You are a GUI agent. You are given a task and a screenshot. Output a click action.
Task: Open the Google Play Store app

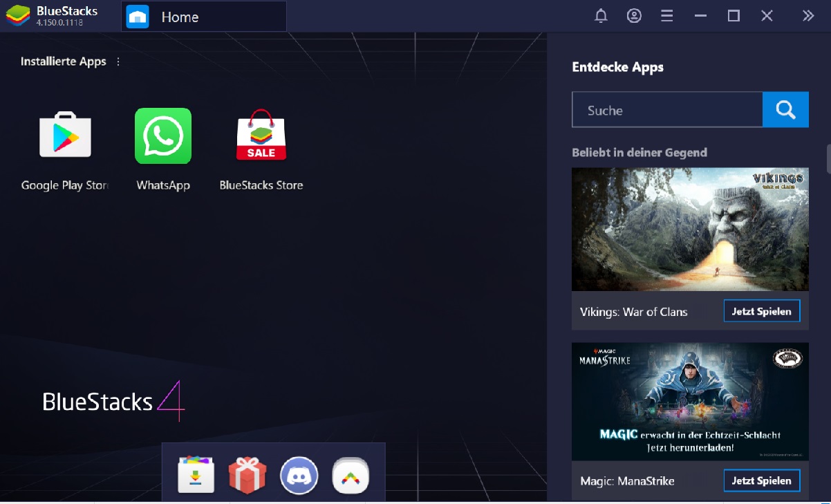(65, 136)
